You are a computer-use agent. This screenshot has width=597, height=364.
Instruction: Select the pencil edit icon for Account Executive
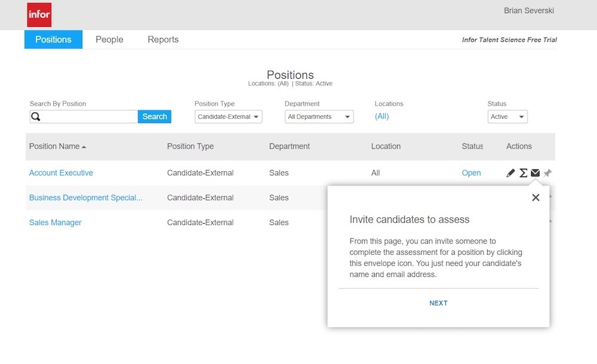(x=510, y=172)
